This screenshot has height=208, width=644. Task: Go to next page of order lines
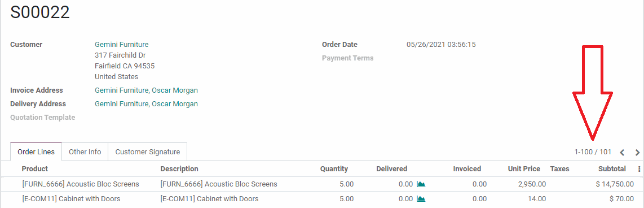pyautogui.click(x=637, y=153)
